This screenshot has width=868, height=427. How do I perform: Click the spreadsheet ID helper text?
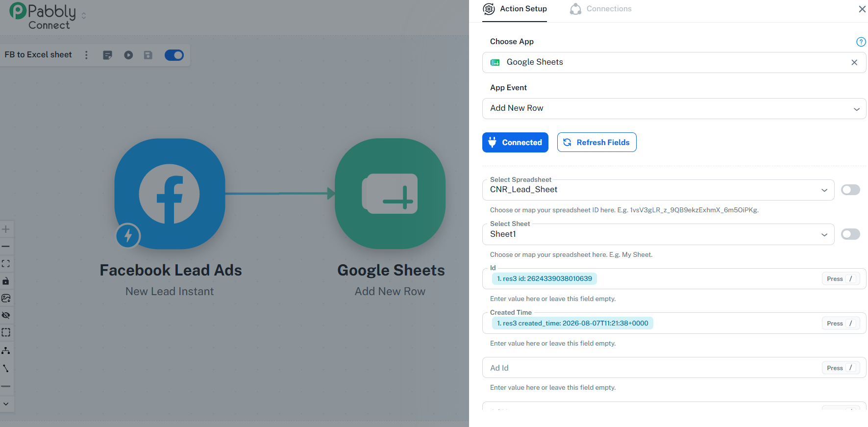pyautogui.click(x=624, y=210)
